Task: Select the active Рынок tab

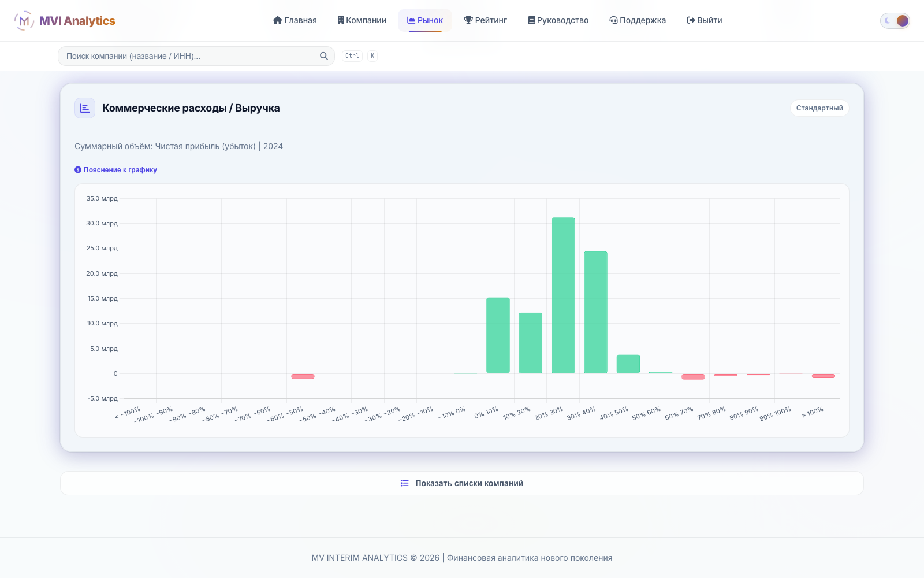Action: click(425, 20)
